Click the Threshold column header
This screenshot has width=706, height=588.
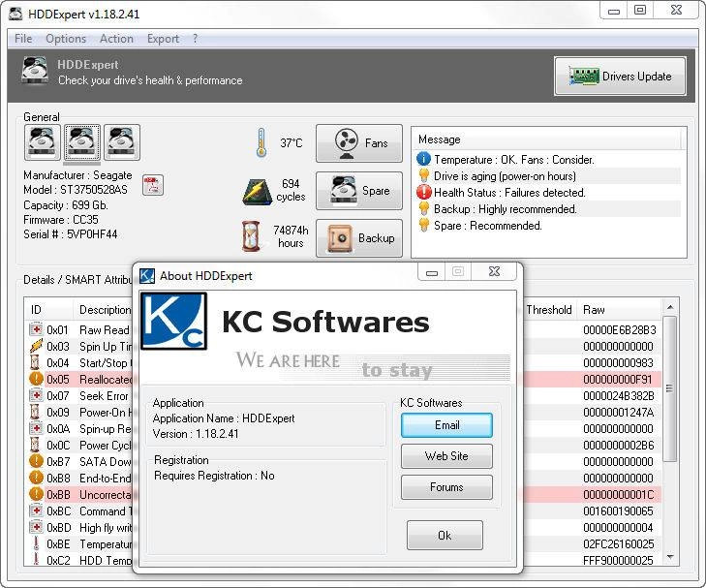coord(549,310)
